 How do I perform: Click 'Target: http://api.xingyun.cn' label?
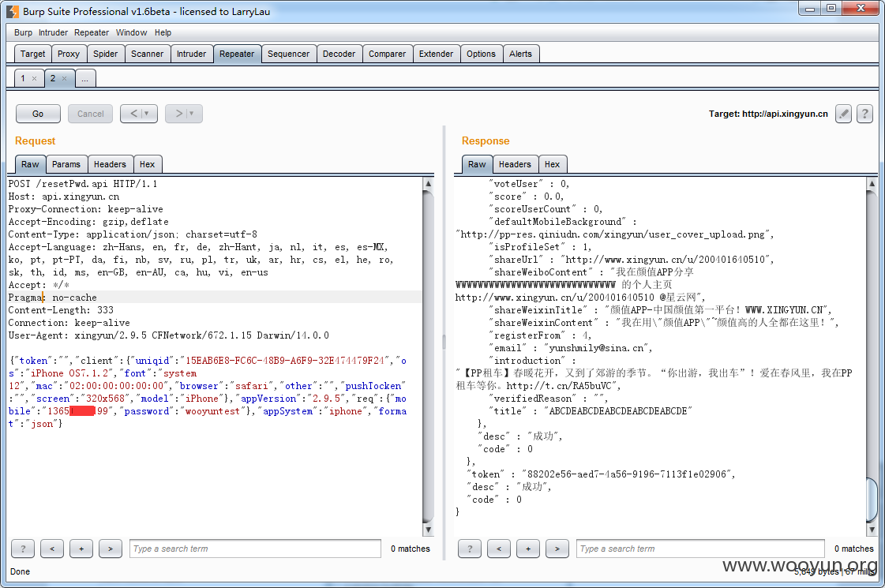[768, 114]
